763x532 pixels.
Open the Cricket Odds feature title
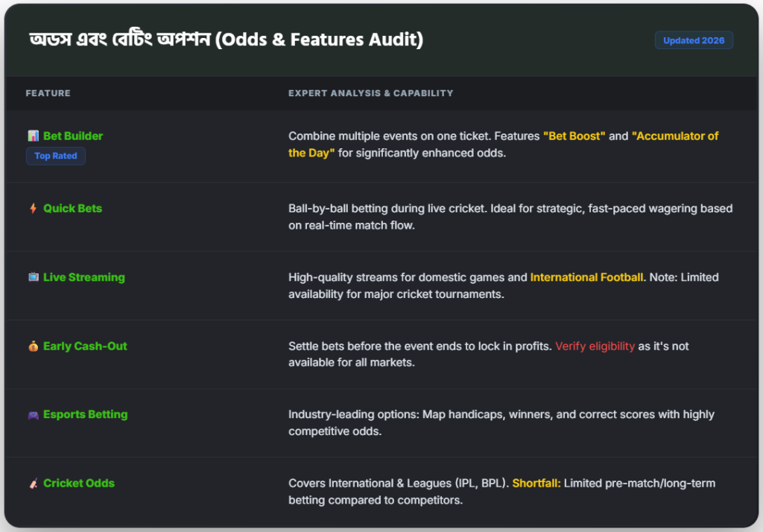(79, 484)
